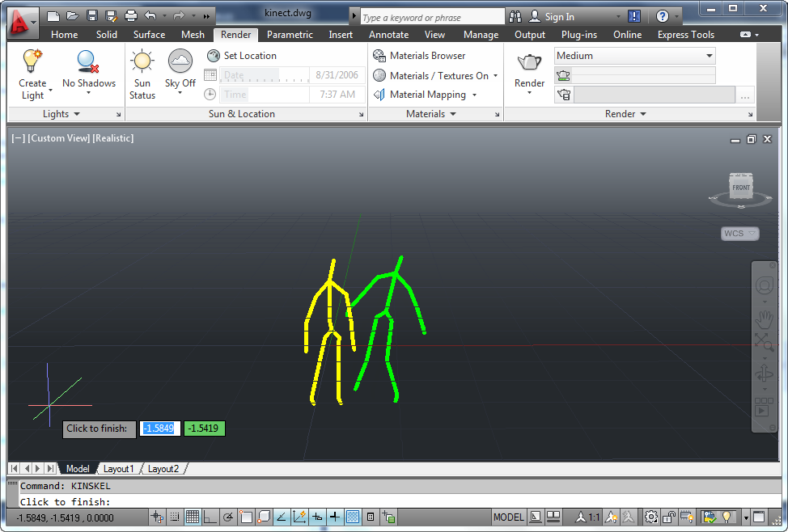Click the Sun Status icon
This screenshot has height=532, width=788.
(142, 62)
